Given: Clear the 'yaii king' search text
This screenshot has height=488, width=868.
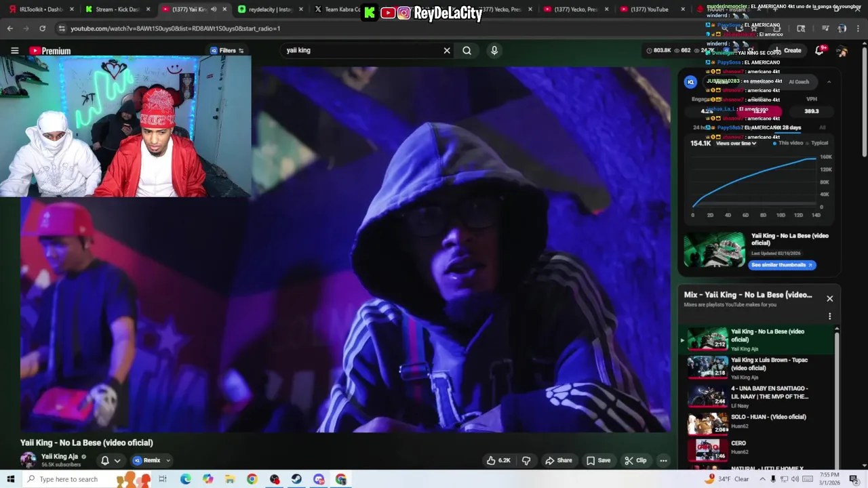Looking at the screenshot, I should point(447,50).
